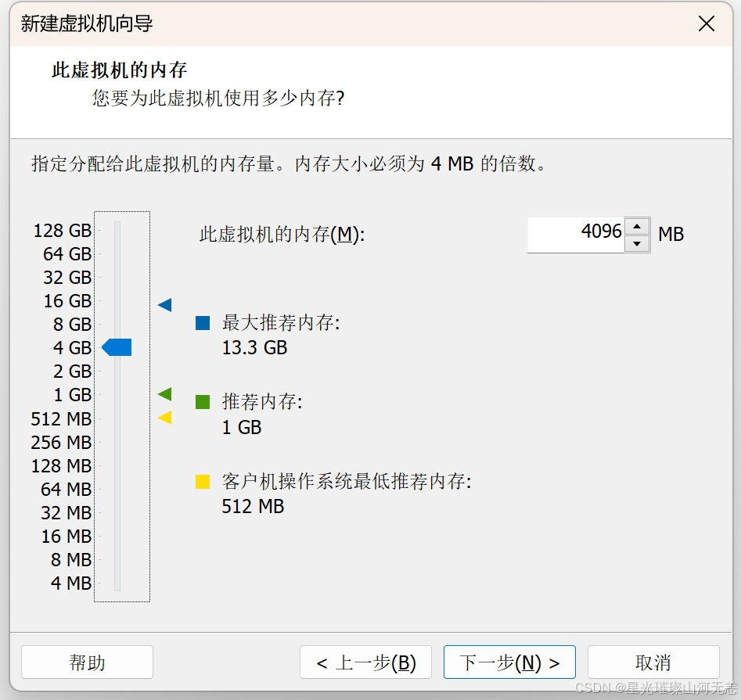Click the 16 MB scale label
The width and height of the screenshot is (741, 700).
click(66, 536)
